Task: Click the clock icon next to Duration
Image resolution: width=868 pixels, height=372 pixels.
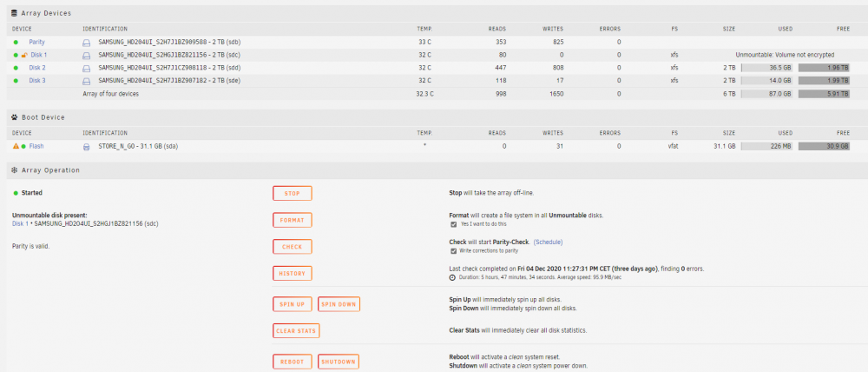Action: 452,277
